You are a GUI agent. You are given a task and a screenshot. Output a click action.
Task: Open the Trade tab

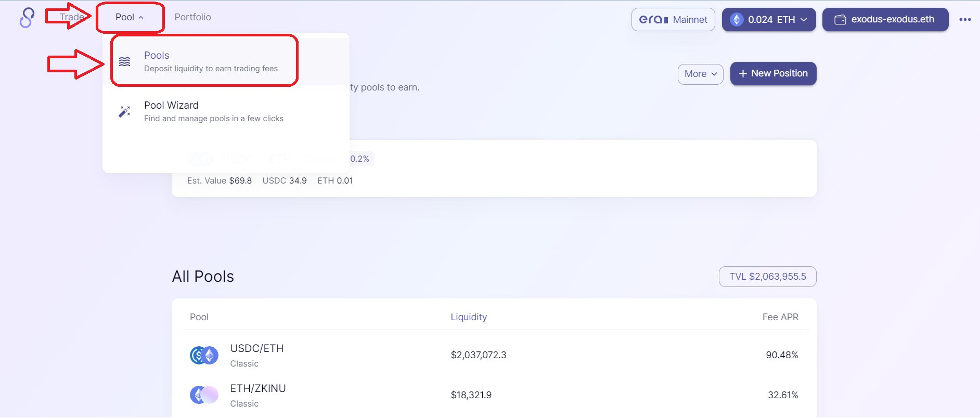coord(72,17)
